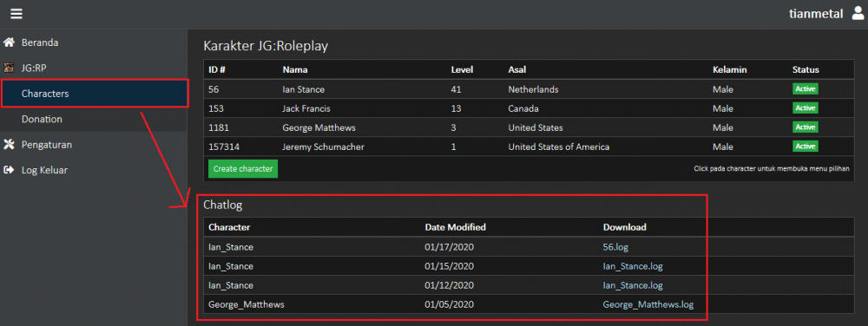
Task: Download Ian_Stance.log dated 01/12/2020
Action: coord(633,285)
